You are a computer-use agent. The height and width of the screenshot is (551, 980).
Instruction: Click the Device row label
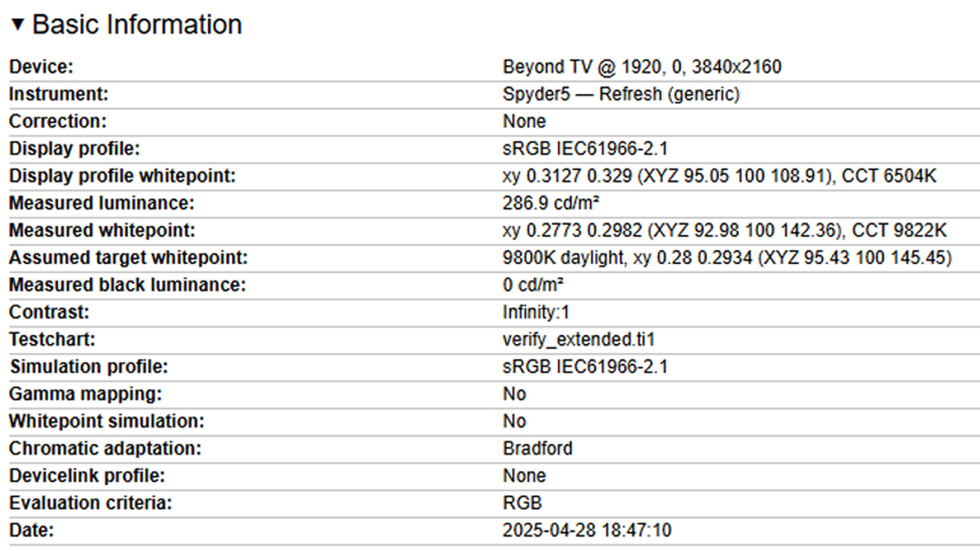[x=41, y=67]
